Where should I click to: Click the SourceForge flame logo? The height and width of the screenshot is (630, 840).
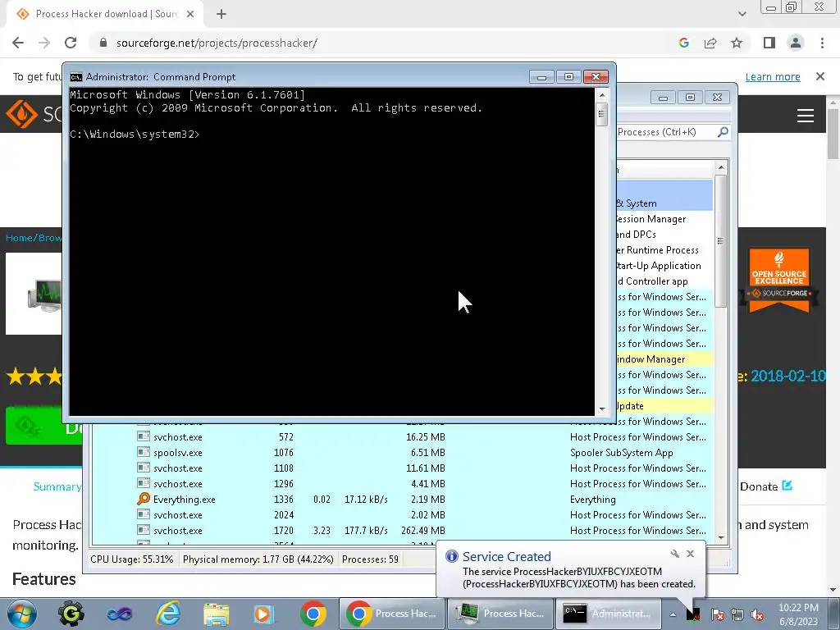(x=21, y=114)
